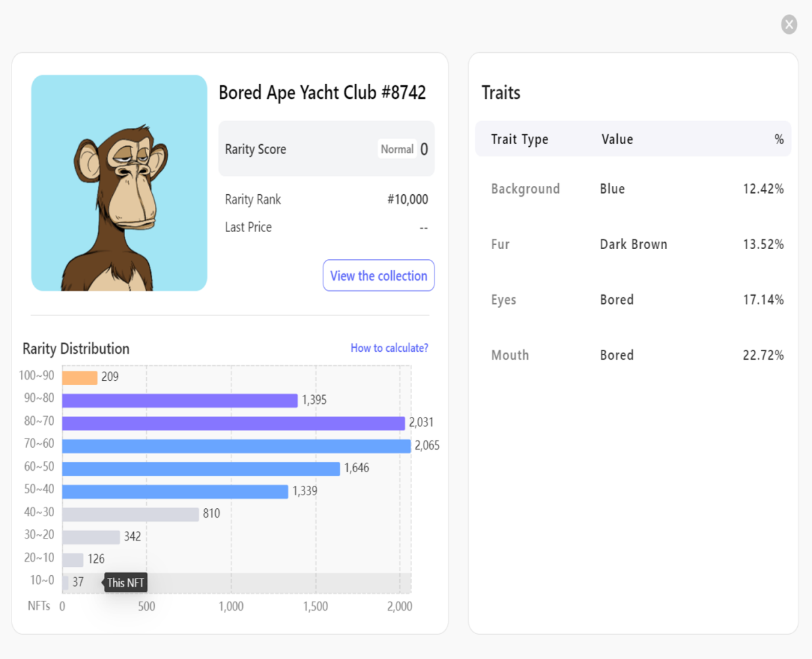Viewport: 812px width, 659px height.
Task: Click the Traits heading
Action: [501, 93]
